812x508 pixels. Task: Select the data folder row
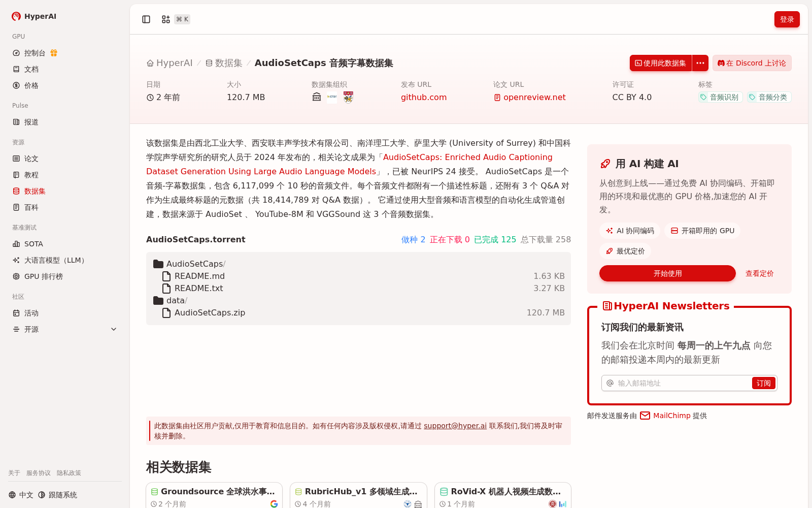[358, 300]
